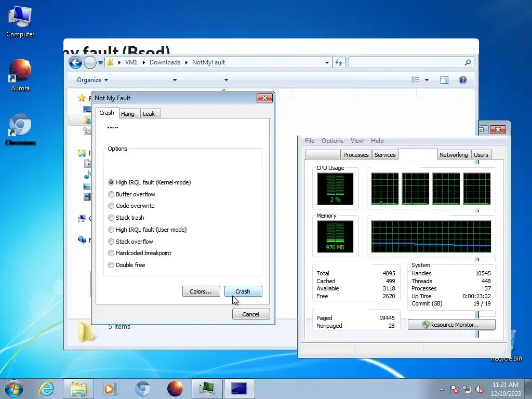Select the Hardcoded breakpoint option
Image resolution: width=532 pixels, height=399 pixels.
(139, 253)
